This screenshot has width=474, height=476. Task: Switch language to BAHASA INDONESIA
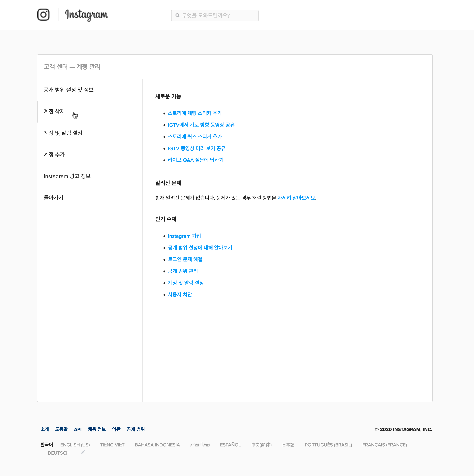(x=157, y=445)
